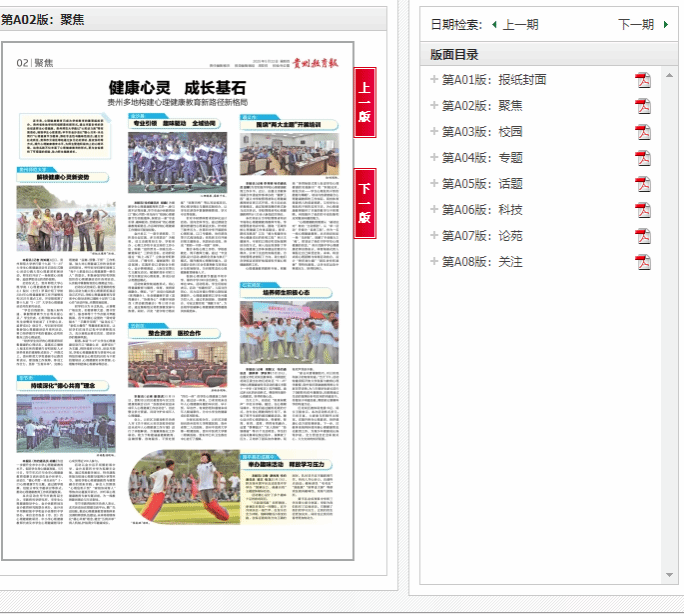Viewport: 684px width, 614px height.
Task: Open article 举办趣味活动 释放学习压力
Action: pos(286,464)
